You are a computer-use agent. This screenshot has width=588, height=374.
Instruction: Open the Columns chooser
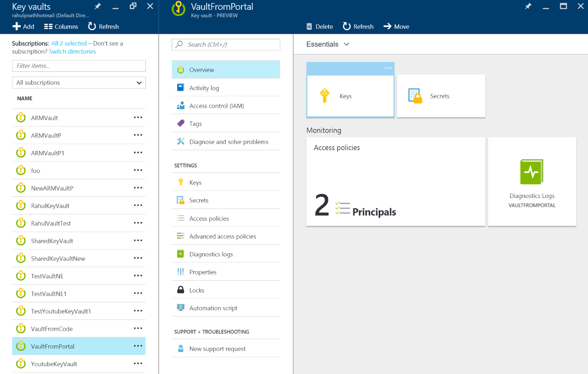61,27
